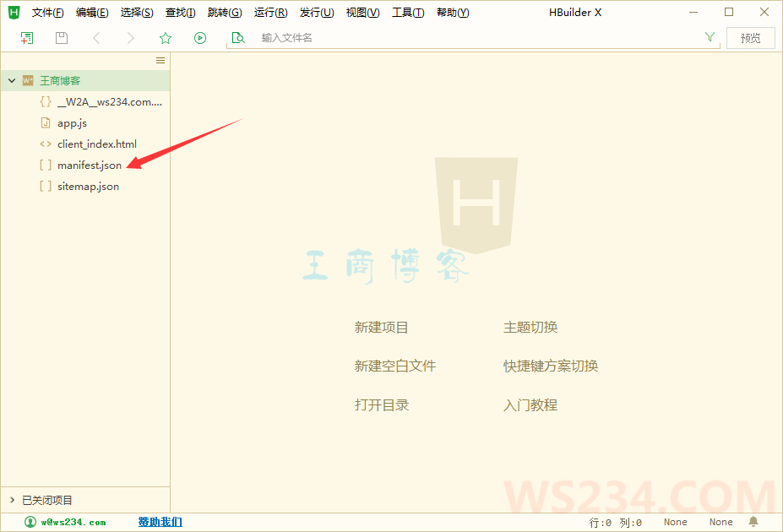Click the 王商博客 project icon
This screenshot has width=783, height=532.
[28, 80]
